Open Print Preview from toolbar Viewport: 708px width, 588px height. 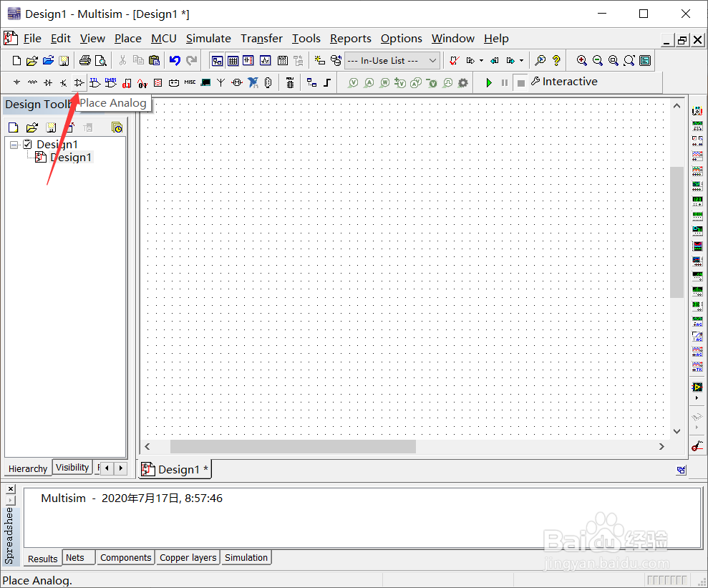101,60
